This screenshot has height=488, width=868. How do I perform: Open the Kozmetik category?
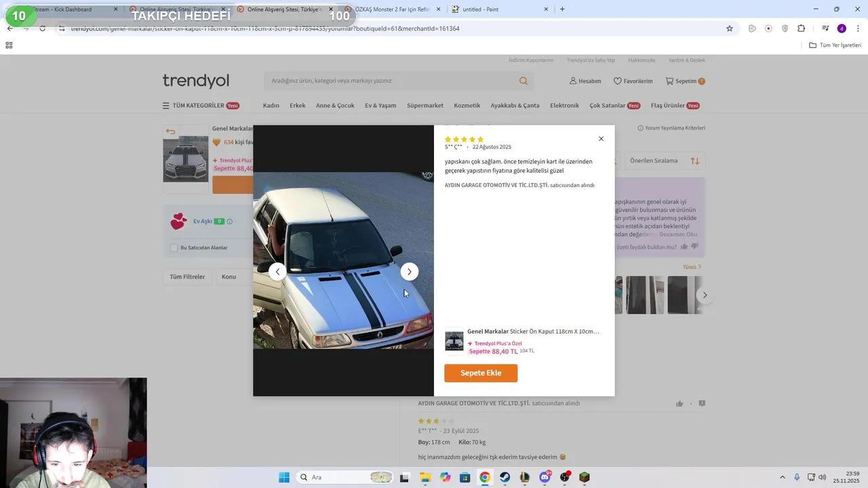[x=467, y=106]
